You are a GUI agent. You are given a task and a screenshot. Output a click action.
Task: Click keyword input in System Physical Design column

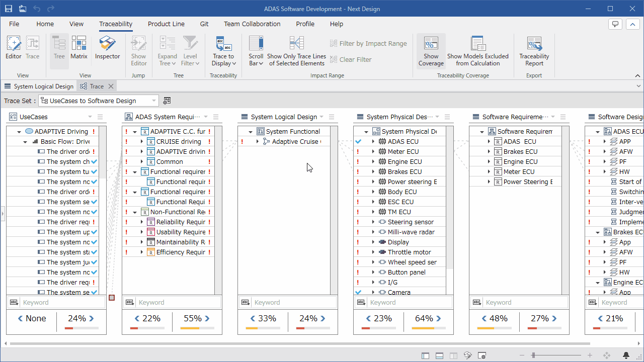pyautogui.click(x=410, y=302)
